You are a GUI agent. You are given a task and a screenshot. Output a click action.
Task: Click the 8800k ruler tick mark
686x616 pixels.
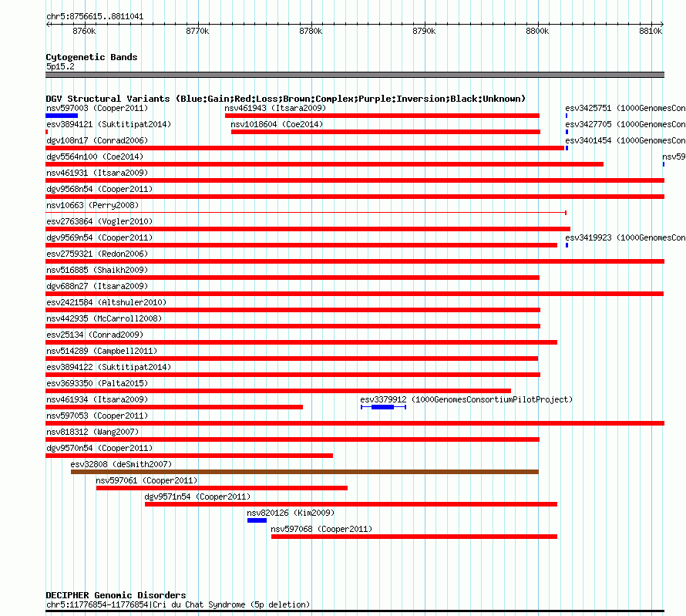pos(538,24)
